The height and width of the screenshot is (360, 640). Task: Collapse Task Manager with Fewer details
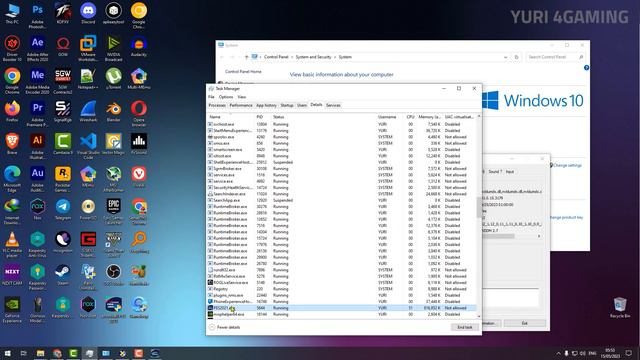224,327
